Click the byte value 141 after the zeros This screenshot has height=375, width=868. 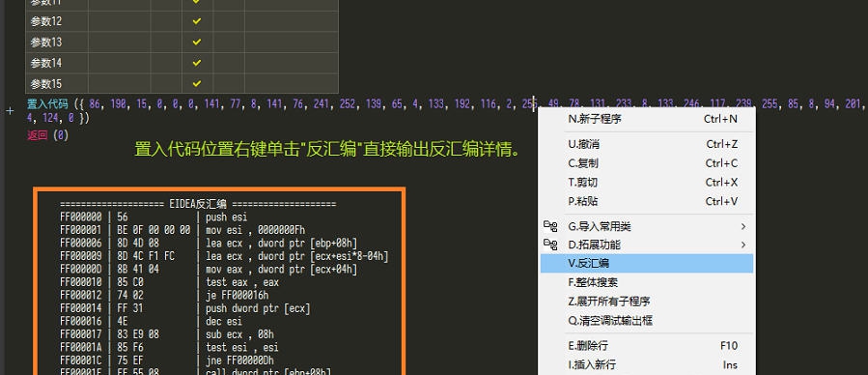(210, 103)
